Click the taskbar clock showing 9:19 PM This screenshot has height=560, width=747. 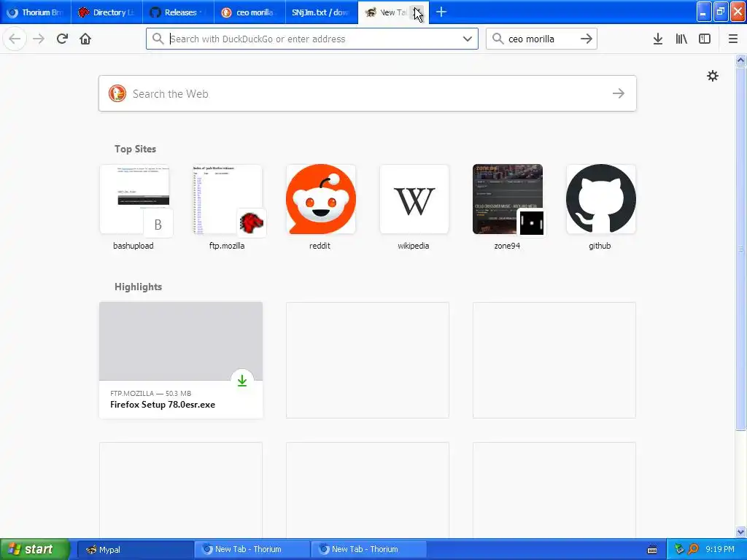(x=720, y=549)
